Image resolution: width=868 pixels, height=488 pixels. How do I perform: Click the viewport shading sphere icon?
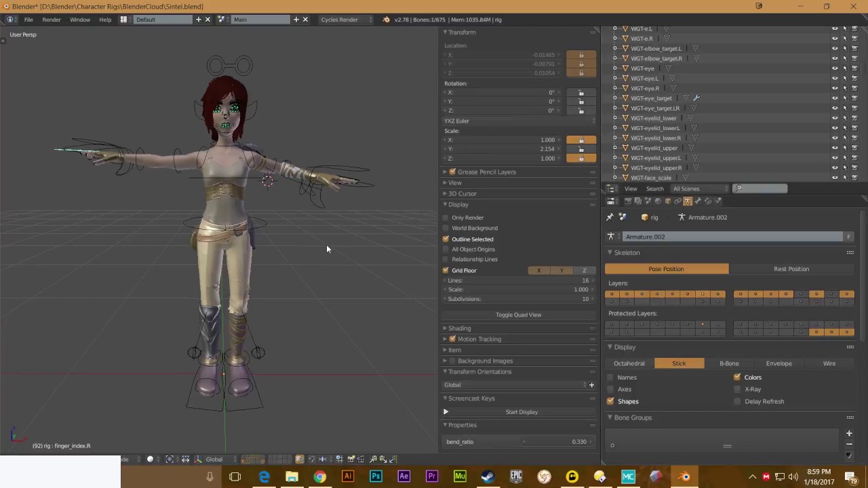(151, 460)
